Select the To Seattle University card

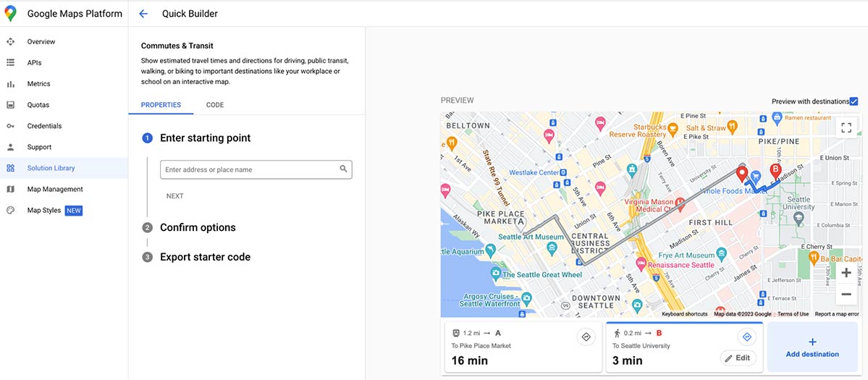tap(684, 347)
